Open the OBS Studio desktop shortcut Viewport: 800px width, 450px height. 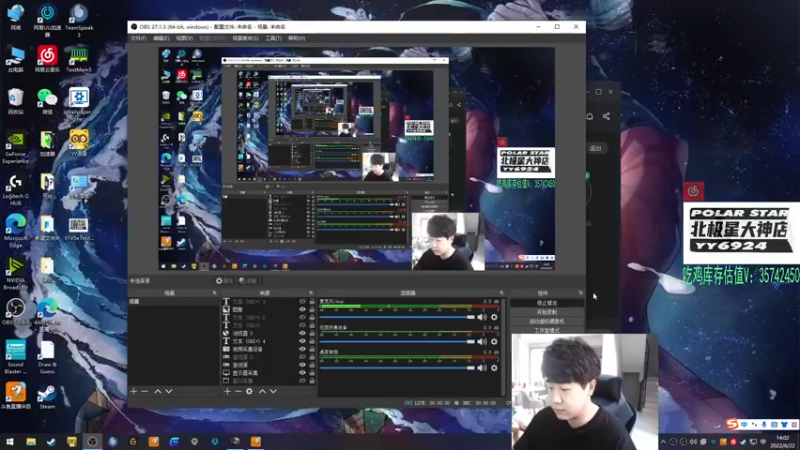pos(16,312)
